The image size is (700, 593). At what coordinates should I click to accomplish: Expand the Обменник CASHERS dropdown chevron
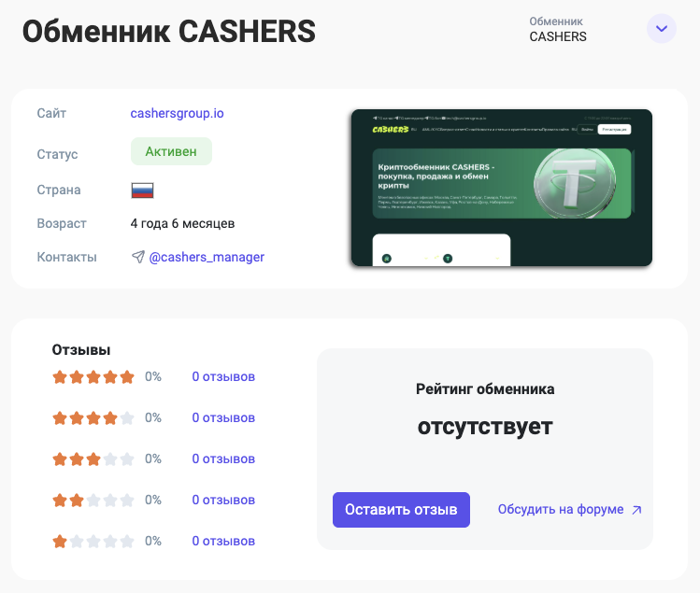661,29
